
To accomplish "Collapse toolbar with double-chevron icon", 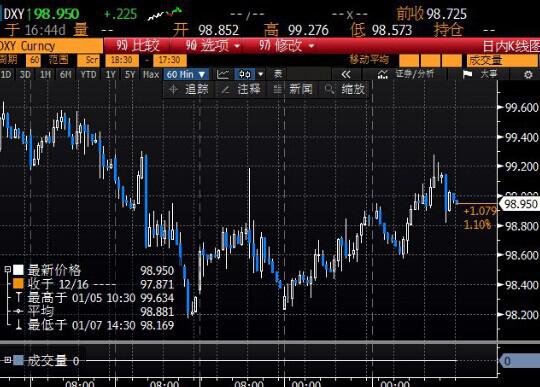I will click(x=346, y=74).
